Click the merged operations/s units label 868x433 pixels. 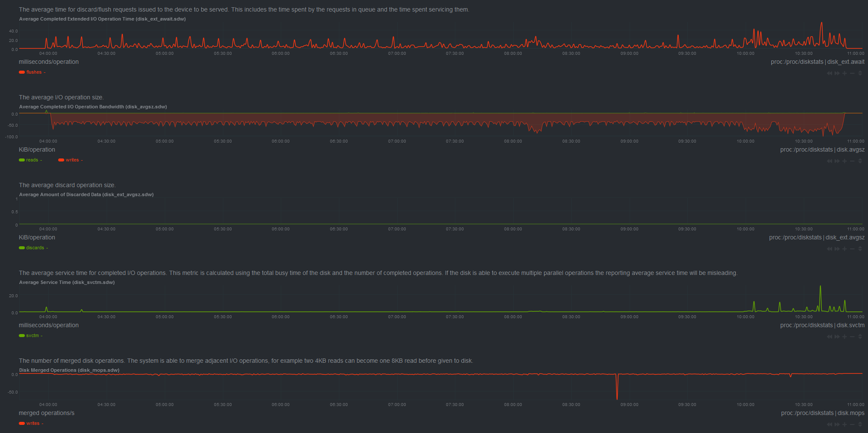[x=47, y=413]
